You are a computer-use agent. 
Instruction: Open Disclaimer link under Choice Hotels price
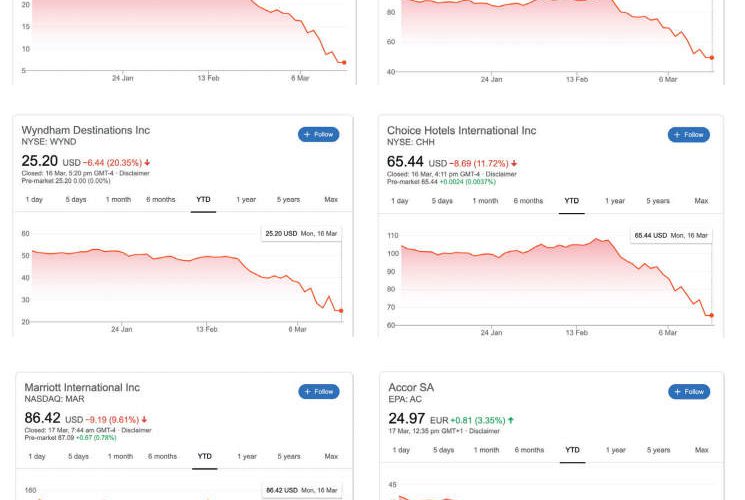[501, 174]
